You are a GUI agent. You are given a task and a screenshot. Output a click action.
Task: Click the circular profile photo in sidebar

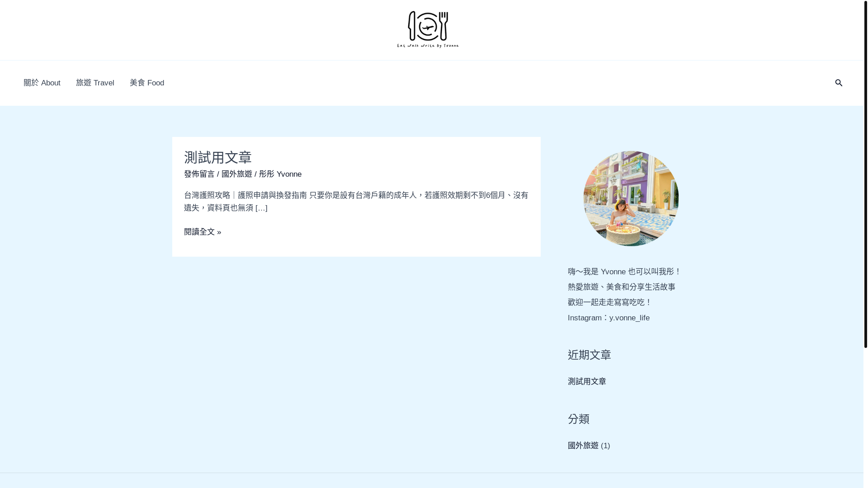(x=631, y=198)
